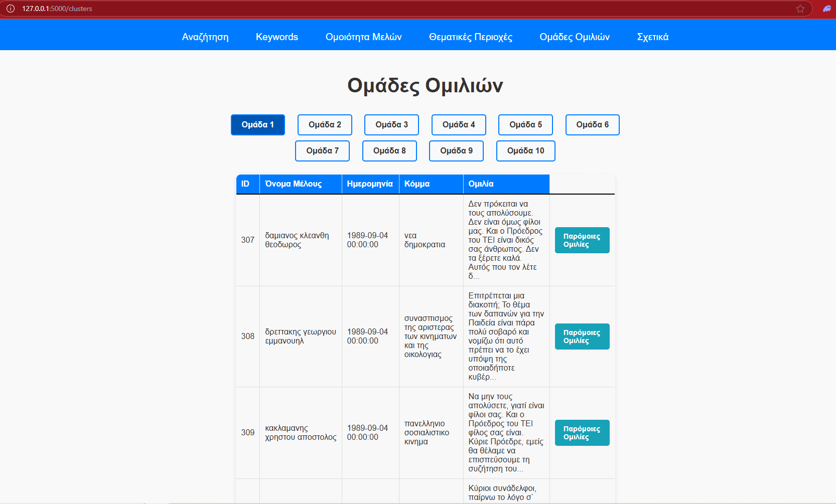Click the Όνομα Μέλους column header
836x504 pixels.
pos(301,184)
